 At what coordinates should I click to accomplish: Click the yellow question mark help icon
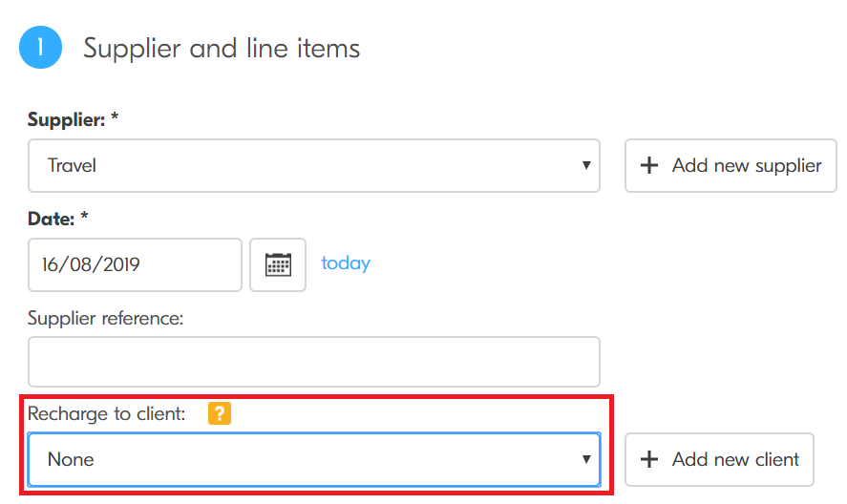[220, 414]
